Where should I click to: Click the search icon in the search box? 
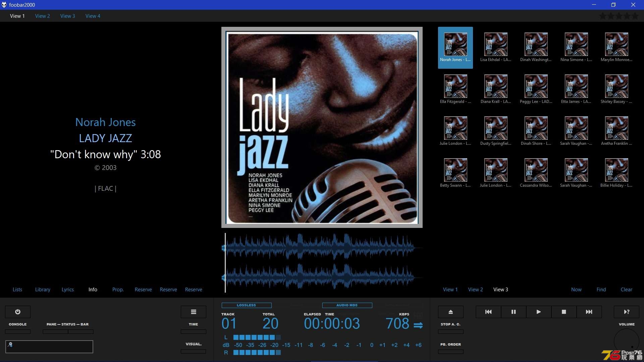coord(10,345)
